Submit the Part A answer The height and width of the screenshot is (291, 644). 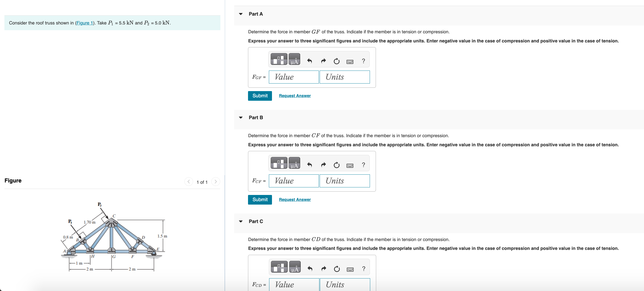260,96
